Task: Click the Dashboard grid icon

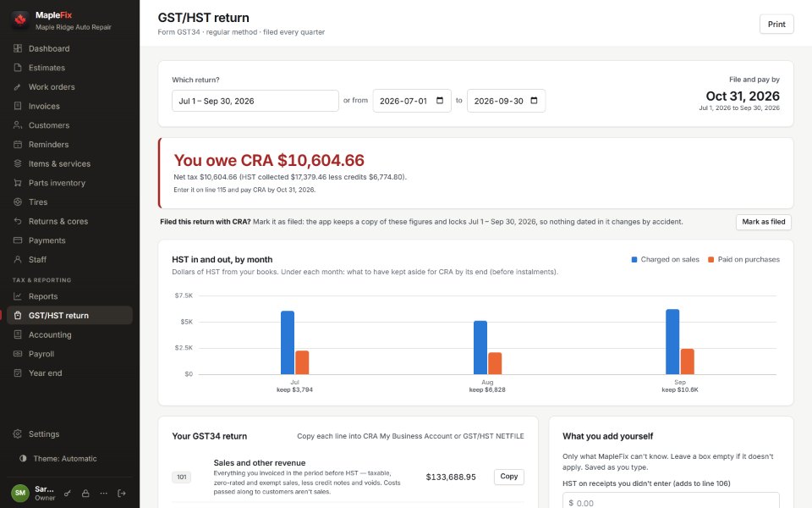Action: 18,48
